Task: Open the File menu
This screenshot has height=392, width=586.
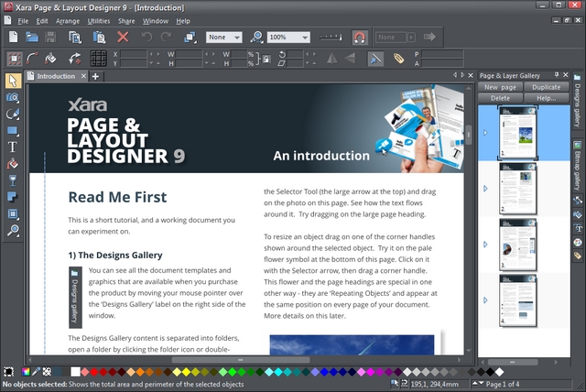Action: (23, 21)
